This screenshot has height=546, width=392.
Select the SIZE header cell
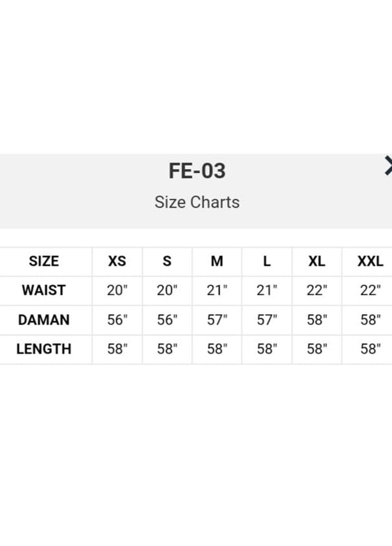click(44, 261)
